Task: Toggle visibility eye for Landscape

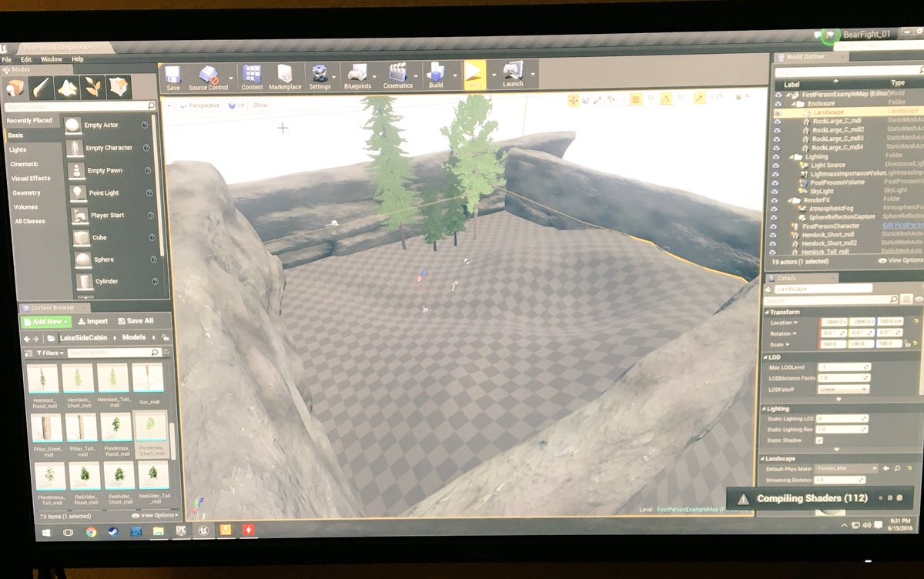Action: [x=778, y=112]
